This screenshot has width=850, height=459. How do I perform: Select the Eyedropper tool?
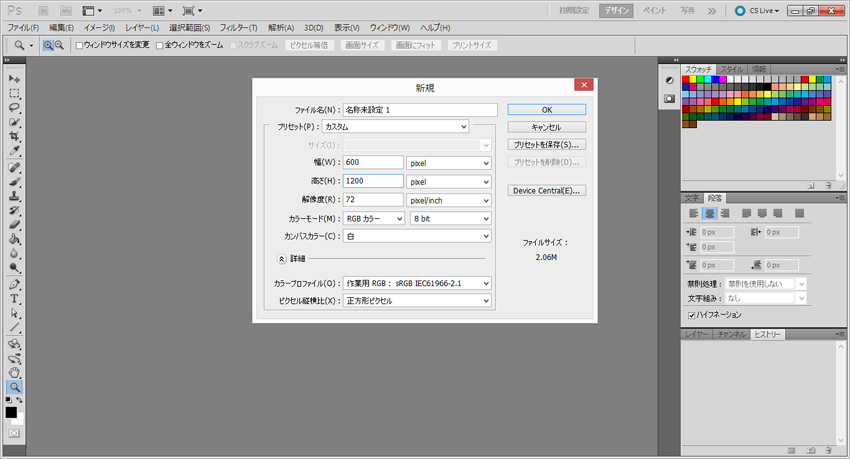[x=14, y=150]
